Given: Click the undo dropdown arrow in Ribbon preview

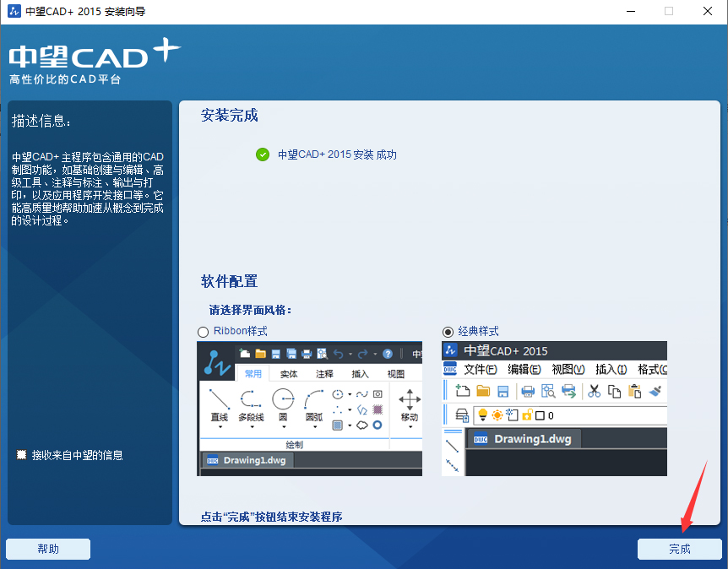Looking at the screenshot, I should point(350,355).
